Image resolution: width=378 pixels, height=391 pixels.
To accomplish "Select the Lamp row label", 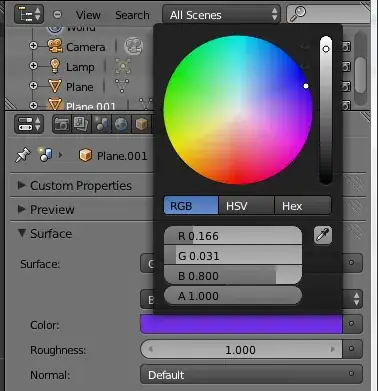I will tap(80, 67).
